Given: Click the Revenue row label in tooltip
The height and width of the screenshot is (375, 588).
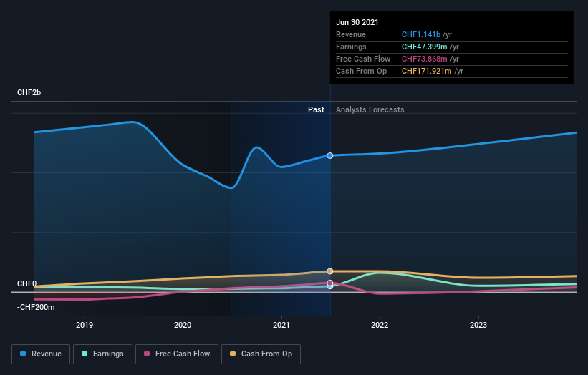Looking at the screenshot, I should 351,34.
